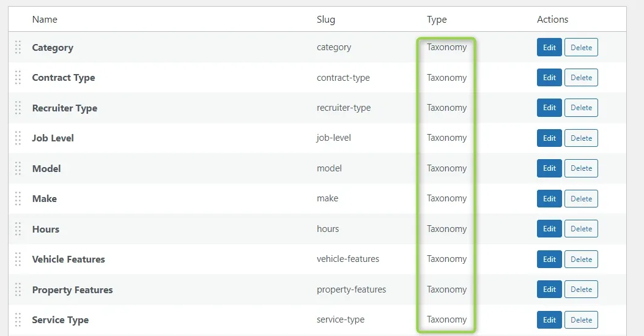This screenshot has width=644, height=336.
Task: Delete the Model field
Action: coord(581,168)
